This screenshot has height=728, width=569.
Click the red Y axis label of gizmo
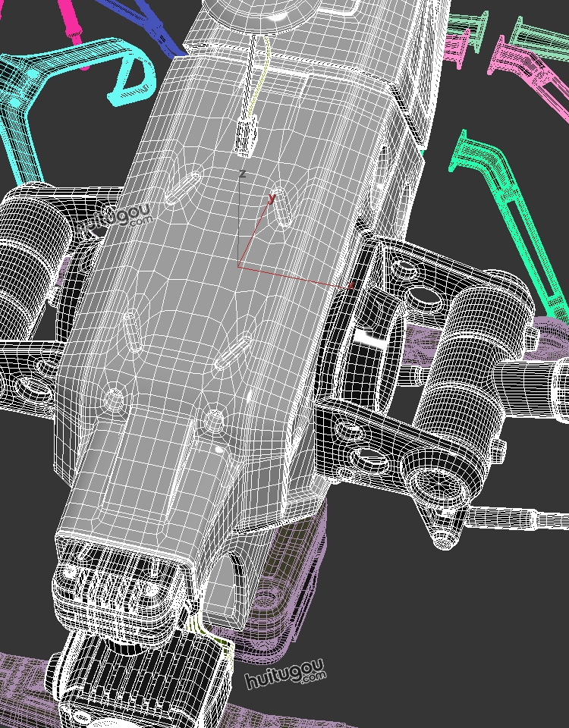click(272, 198)
